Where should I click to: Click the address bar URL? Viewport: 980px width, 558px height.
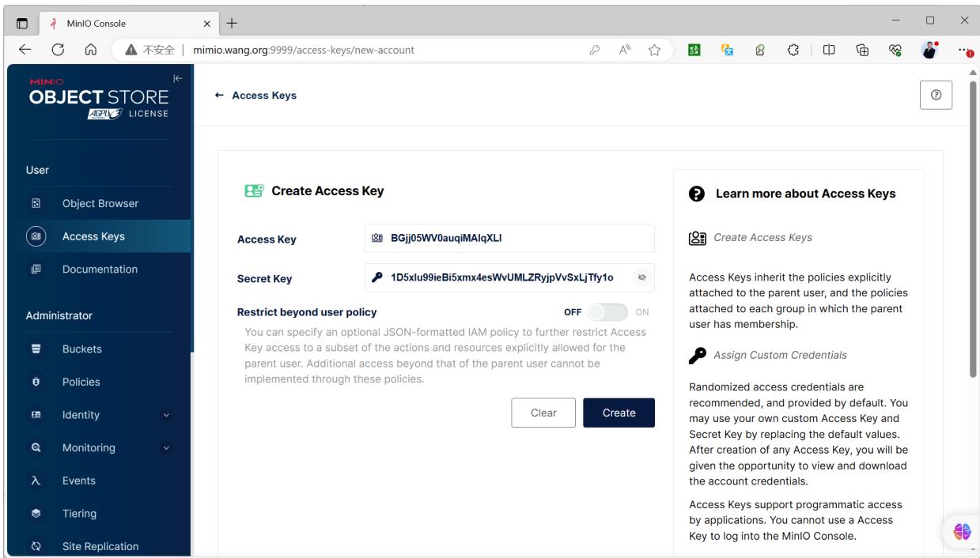(305, 51)
